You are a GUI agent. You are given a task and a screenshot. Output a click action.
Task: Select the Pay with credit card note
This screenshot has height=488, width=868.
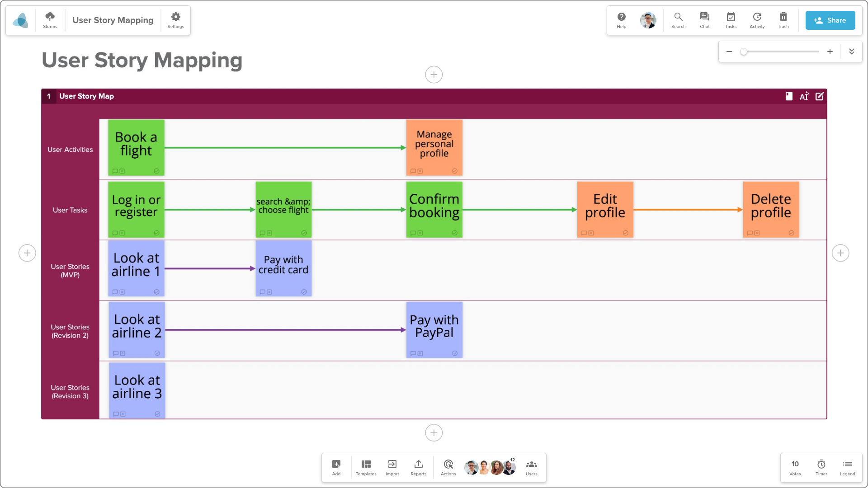click(283, 268)
